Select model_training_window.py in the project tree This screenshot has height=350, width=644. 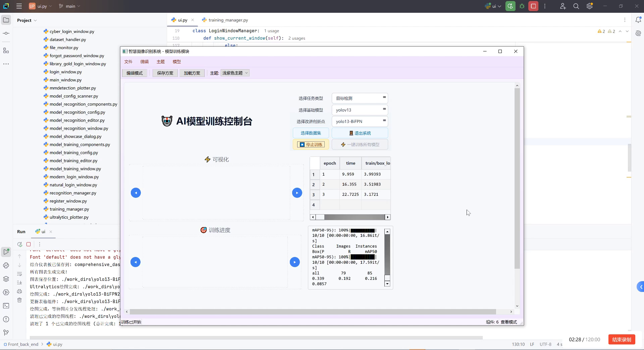point(75,169)
